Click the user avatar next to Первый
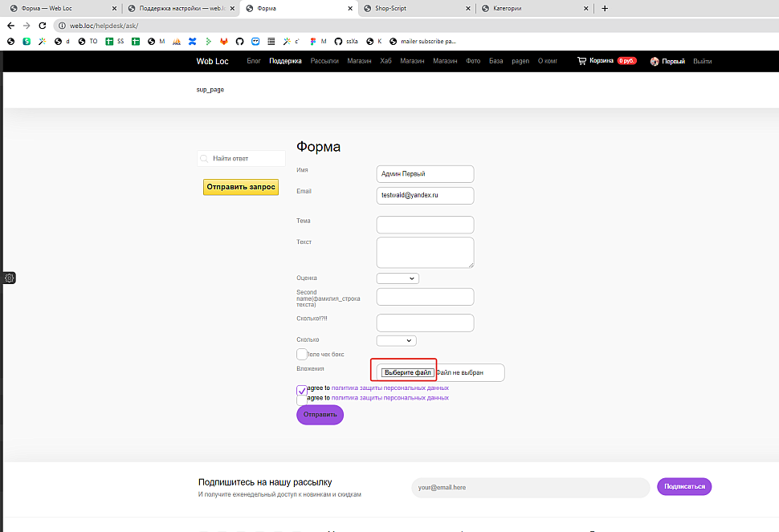 [655, 61]
